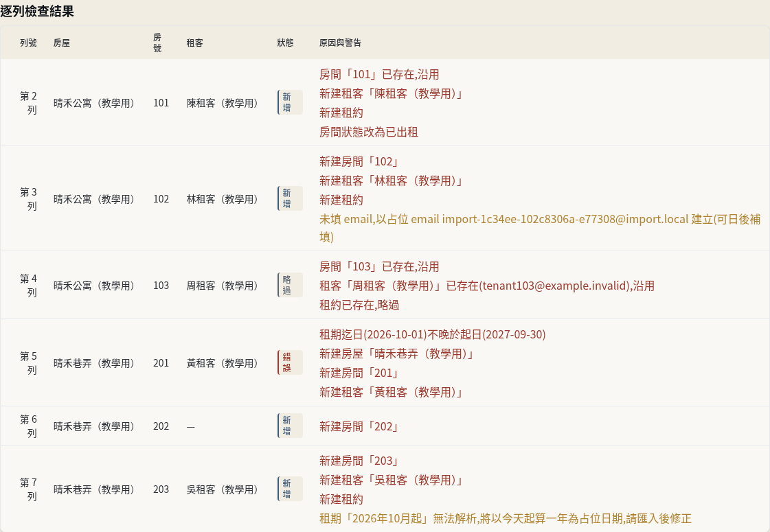The height and width of the screenshot is (532, 770).
Task: Click 新建租約 message in row 3
Action: (341, 199)
